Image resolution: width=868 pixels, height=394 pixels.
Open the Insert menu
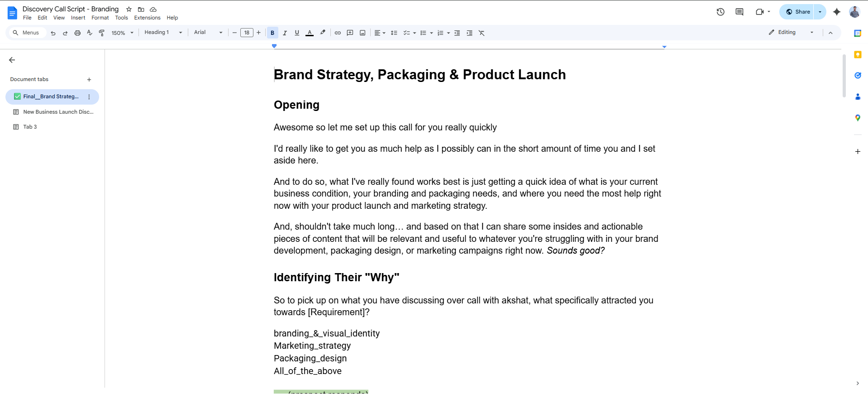78,18
